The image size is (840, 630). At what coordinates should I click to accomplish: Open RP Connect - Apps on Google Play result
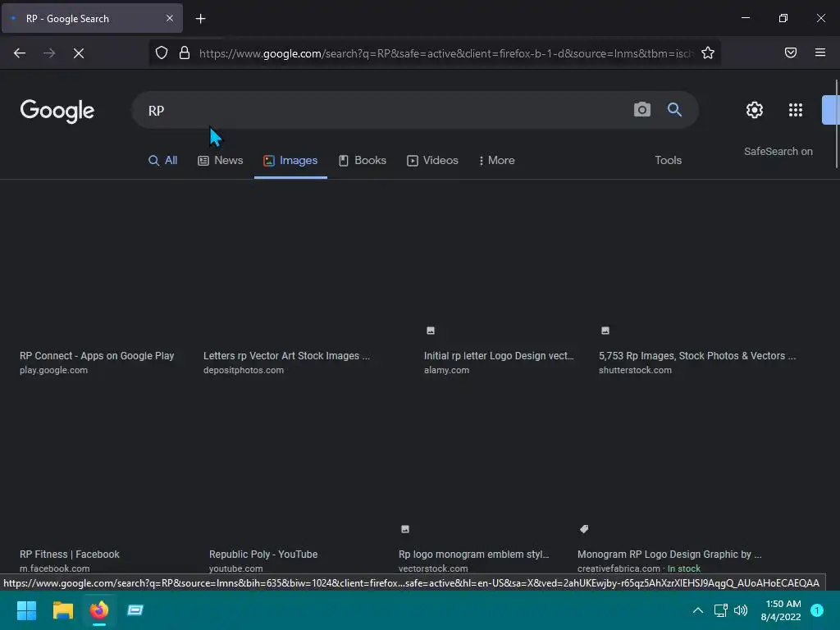[97, 356]
